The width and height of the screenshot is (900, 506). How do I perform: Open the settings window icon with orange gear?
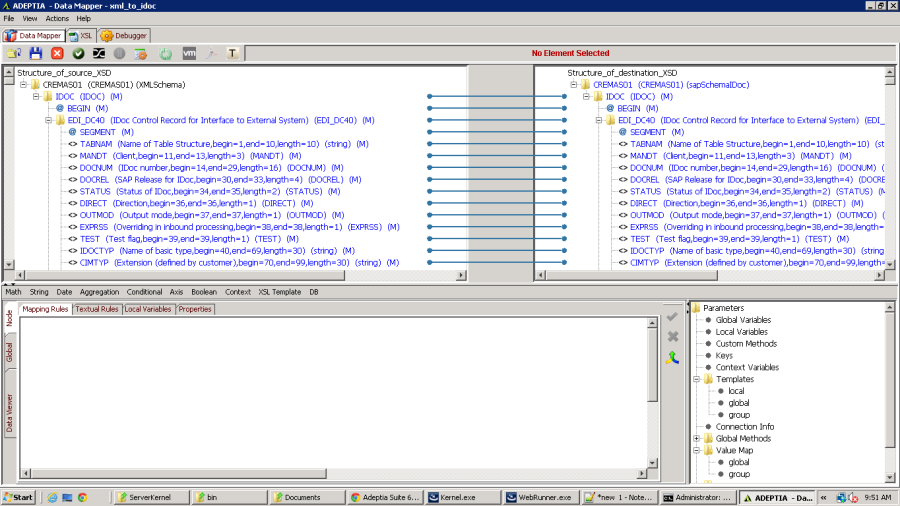141,53
